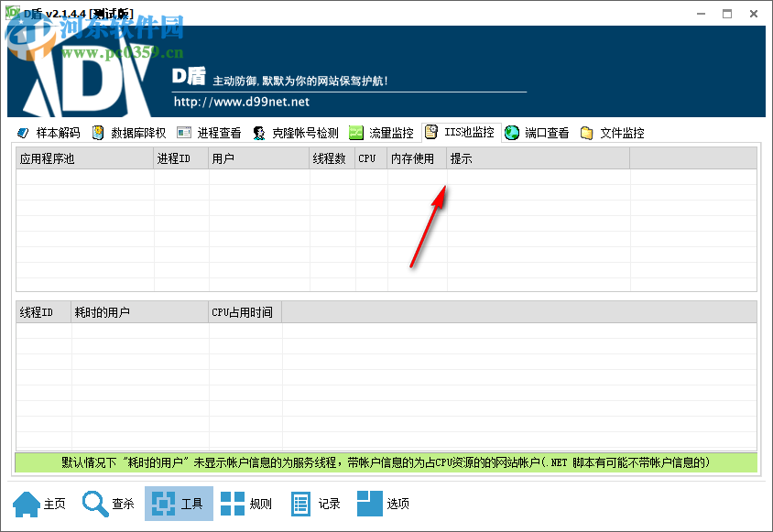Click the 克隆帐号检测 tab icon

[x=259, y=133]
